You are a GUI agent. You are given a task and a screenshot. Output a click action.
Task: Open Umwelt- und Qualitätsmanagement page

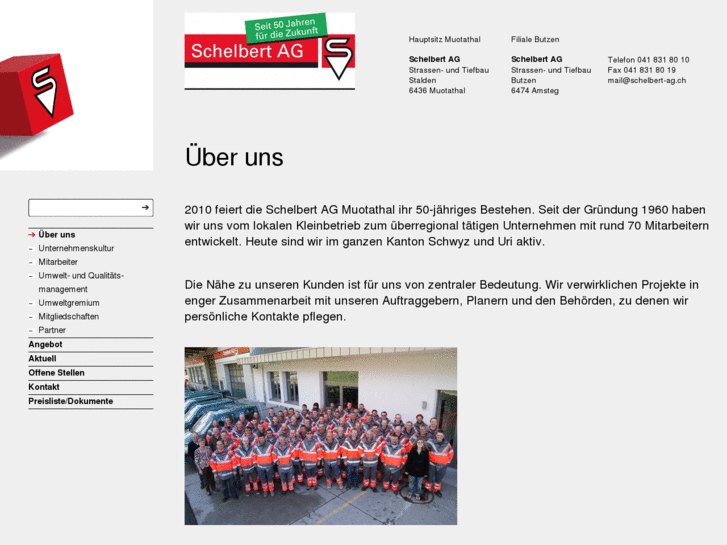coord(81,282)
